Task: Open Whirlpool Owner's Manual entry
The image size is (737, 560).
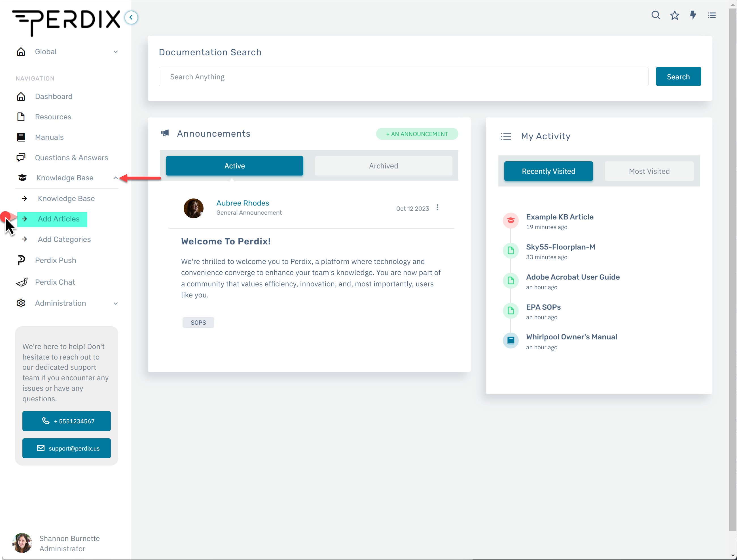Action: coord(571,337)
